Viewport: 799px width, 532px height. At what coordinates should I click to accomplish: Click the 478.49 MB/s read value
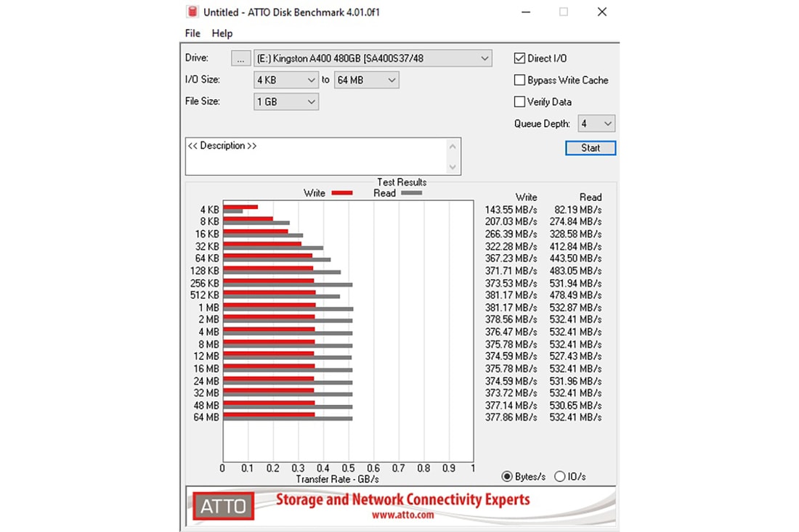[x=575, y=295]
